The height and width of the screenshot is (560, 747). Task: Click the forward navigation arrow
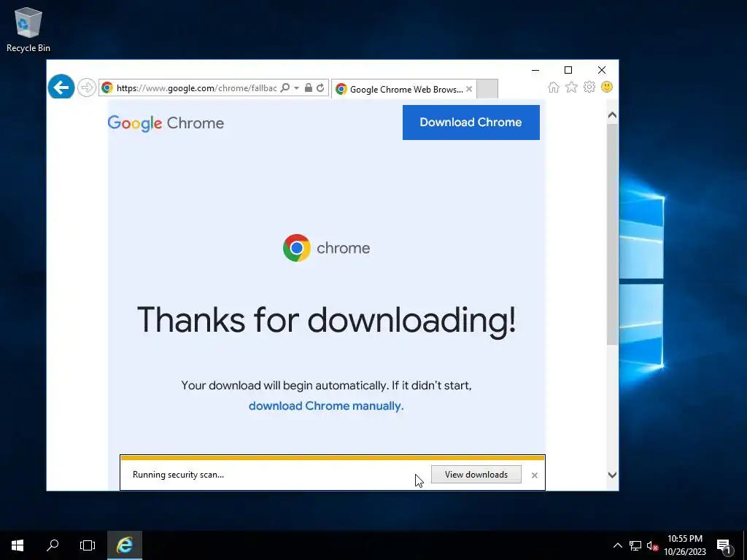click(86, 87)
